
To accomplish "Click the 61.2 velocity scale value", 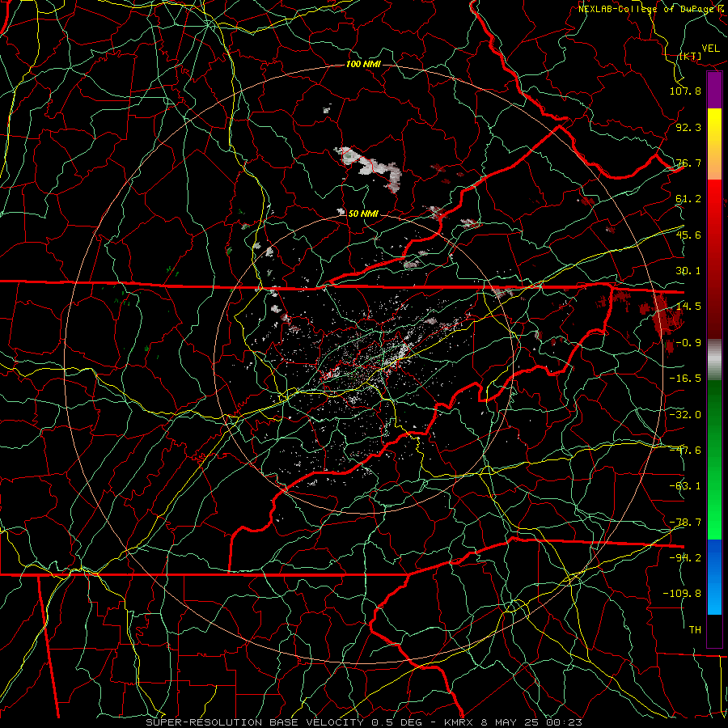I will tap(688, 199).
